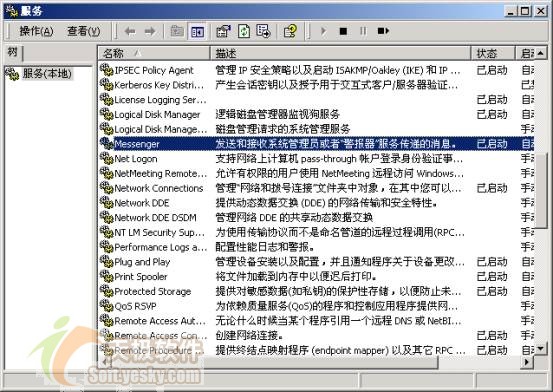This screenshot has width=553, height=392.
Task: Click 已启动 status in Network Connections row
Action: click(x=492, y=188)
